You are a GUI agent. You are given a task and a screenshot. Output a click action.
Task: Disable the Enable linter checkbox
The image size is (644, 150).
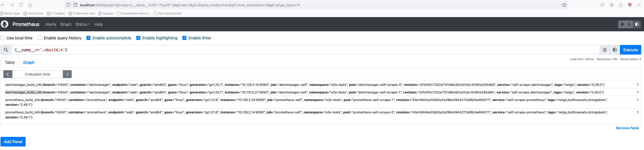[184, 38]
